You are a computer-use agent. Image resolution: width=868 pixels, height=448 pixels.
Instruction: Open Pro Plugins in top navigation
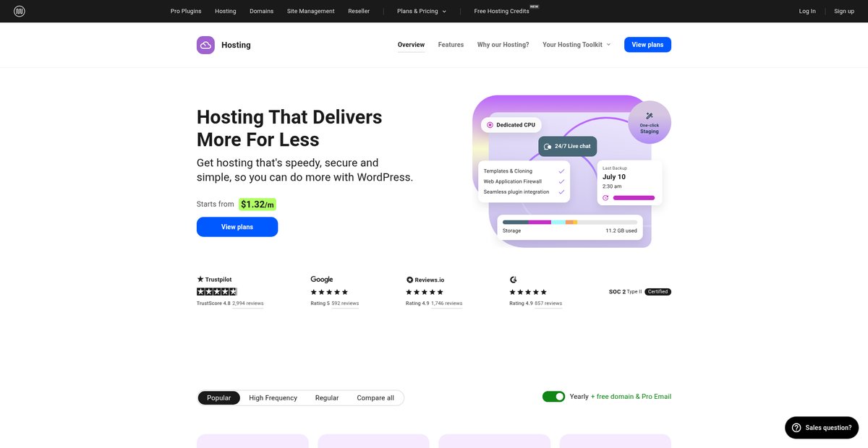pos(186,11)
